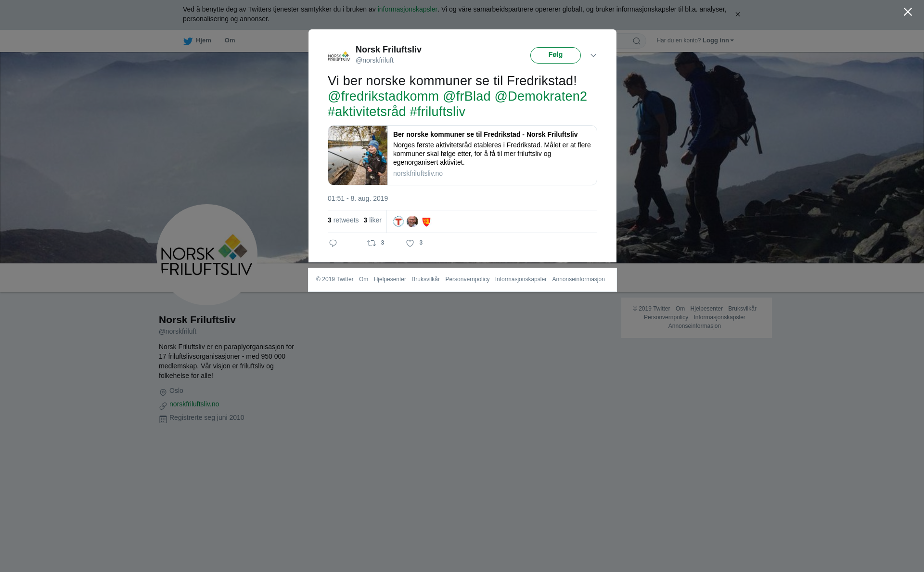Viewport: 924px width, 572px height.
Task: Dismiss the cookie notice banner
Action: tap(737, 14)
